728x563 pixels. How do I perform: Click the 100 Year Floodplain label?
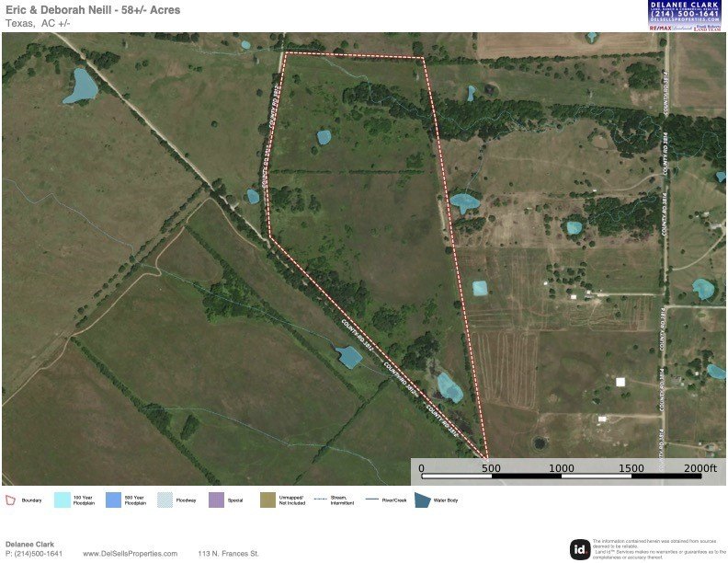click(84, 500)
